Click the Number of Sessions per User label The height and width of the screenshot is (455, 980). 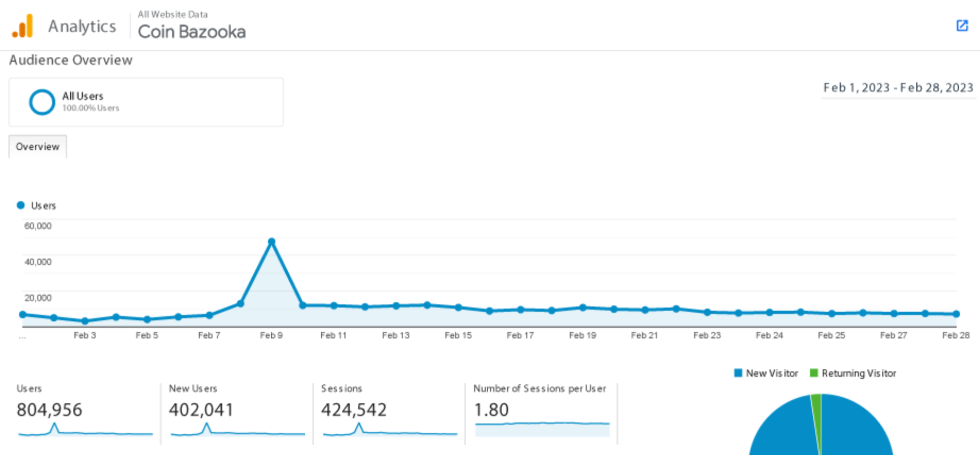[540, 389]
